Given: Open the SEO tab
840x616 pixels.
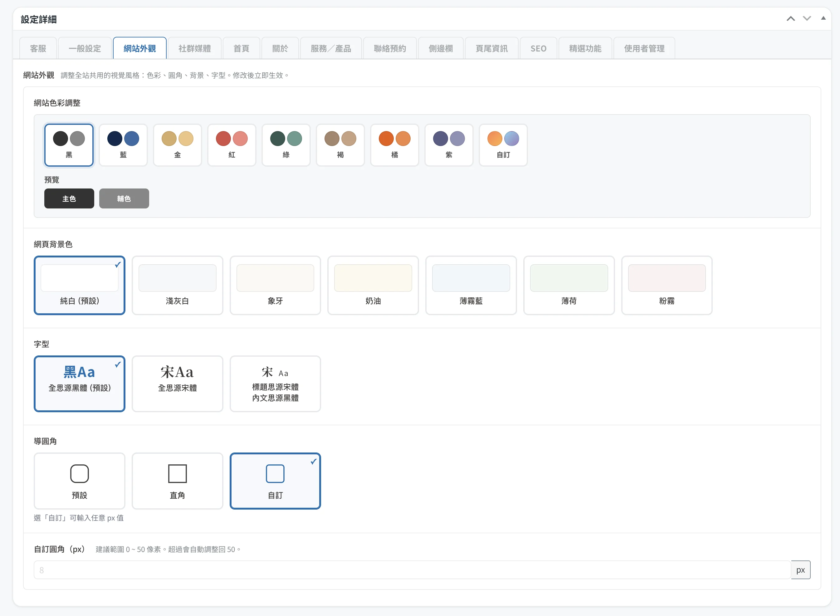Looking at the screenshot, I should point(538,48).
